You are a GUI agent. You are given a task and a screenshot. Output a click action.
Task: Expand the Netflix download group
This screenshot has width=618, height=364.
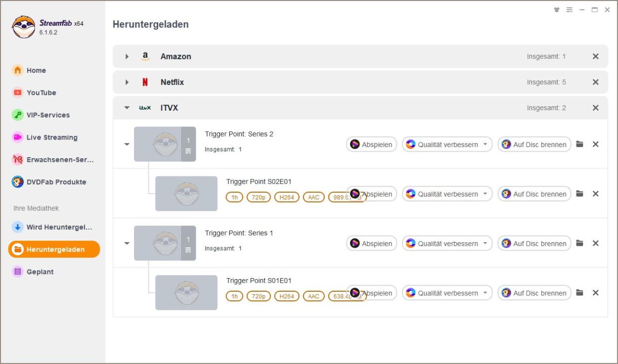click(x=127, y=82)
